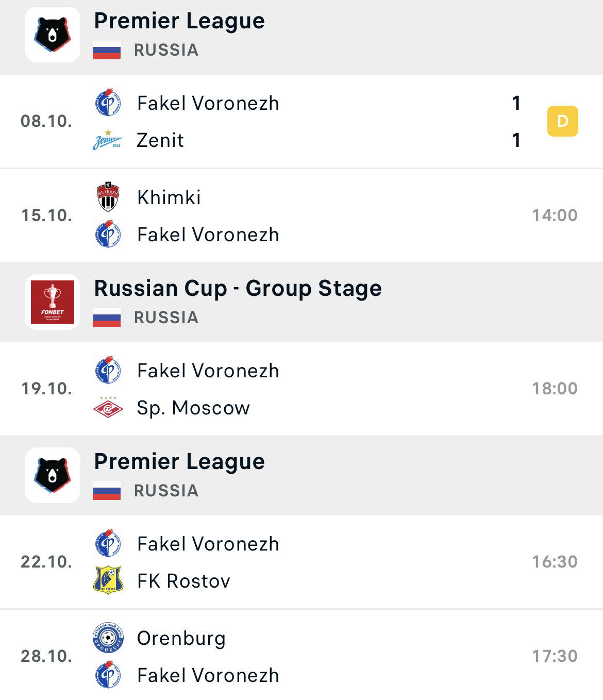Screen dimensions: 603x700
Task: Click the Zenit club crest
Action: pos(108,140)
